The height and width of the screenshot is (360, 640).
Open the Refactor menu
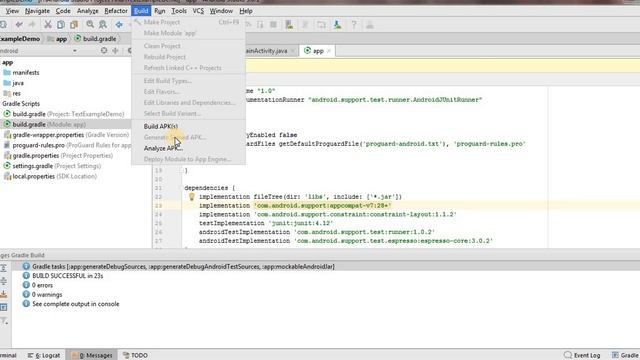[116, 11]
